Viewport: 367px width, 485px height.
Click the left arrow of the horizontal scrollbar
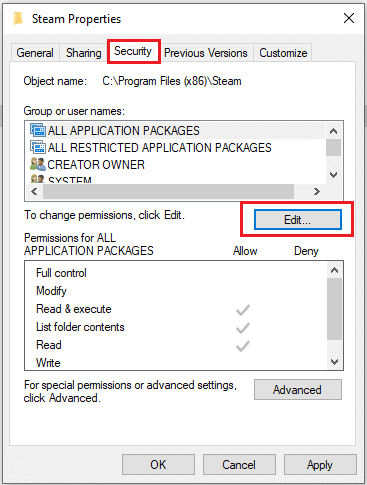(34, 191)
